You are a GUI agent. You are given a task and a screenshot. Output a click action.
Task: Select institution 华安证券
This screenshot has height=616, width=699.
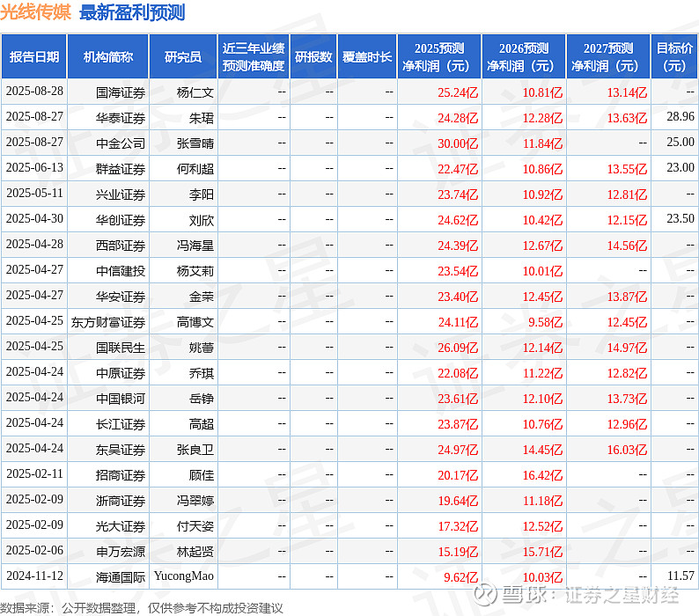click(x=121, y=297)
